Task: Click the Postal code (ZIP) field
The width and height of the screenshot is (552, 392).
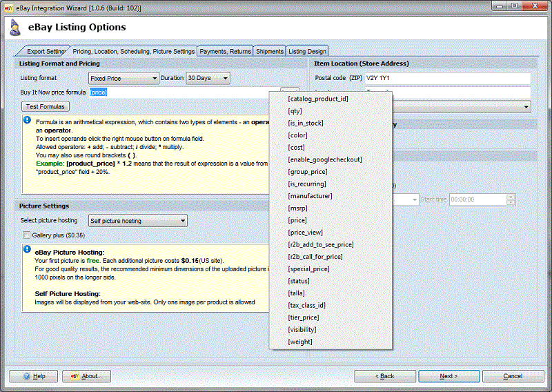Action: pyautogui.click(x=447, y=78)
